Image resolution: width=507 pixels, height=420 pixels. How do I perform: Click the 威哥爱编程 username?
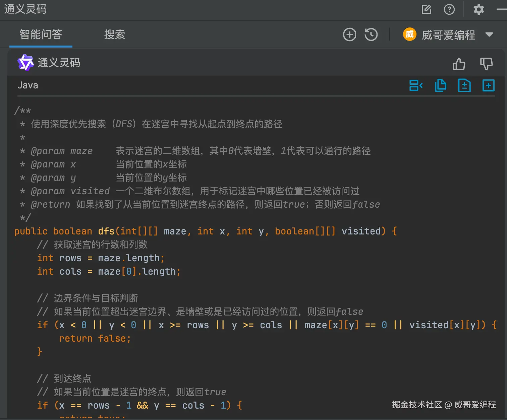click(449, 35)
